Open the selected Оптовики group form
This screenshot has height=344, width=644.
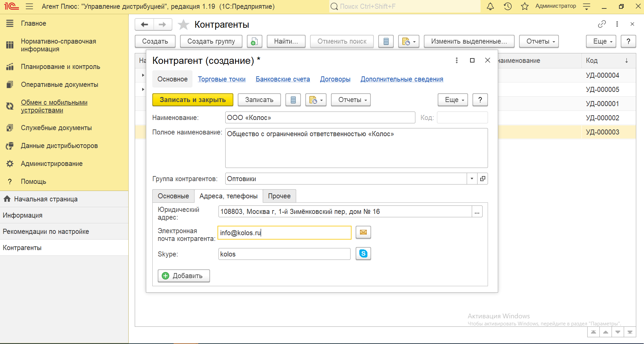click(483, 178)
